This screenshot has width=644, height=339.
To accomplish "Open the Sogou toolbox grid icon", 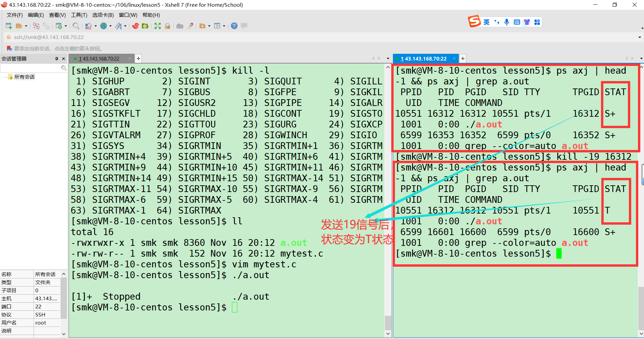I will pos(537,22).
